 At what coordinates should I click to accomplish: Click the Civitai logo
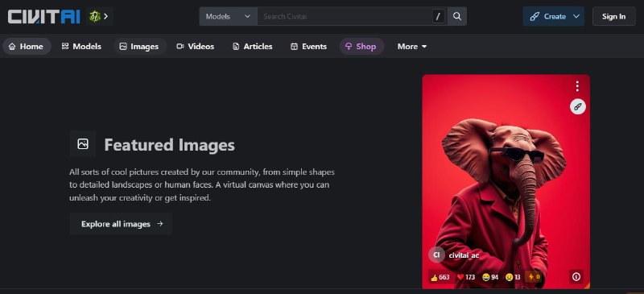click(x=44, y=16)
